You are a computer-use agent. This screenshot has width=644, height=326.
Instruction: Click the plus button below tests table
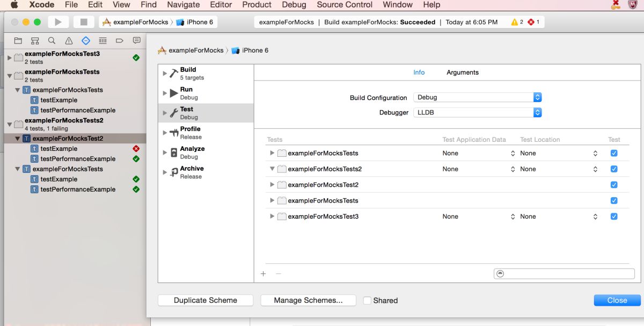pyautogui.click(x=263, y=273)
